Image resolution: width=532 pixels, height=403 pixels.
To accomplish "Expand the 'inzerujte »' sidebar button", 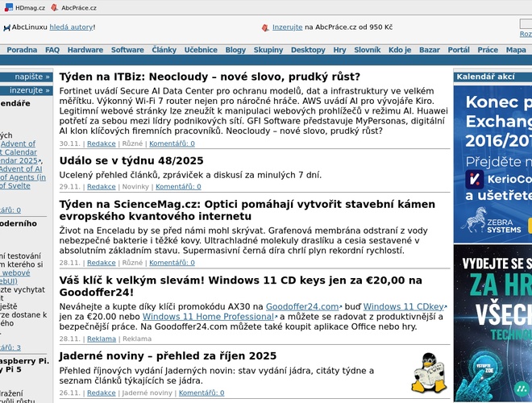I will (30, 90).
